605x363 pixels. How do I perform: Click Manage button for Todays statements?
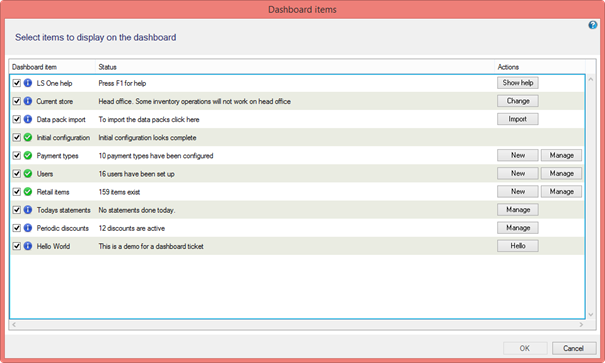pos(518,209)
